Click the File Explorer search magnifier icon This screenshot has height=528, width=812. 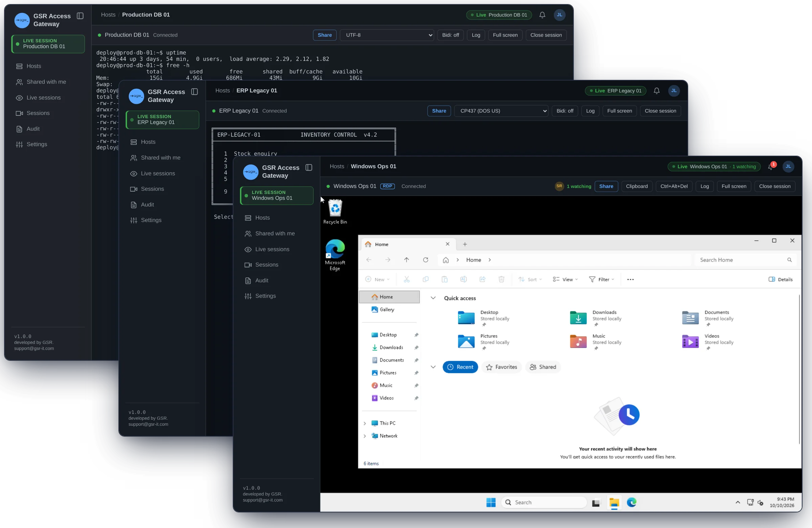[789, 260]
